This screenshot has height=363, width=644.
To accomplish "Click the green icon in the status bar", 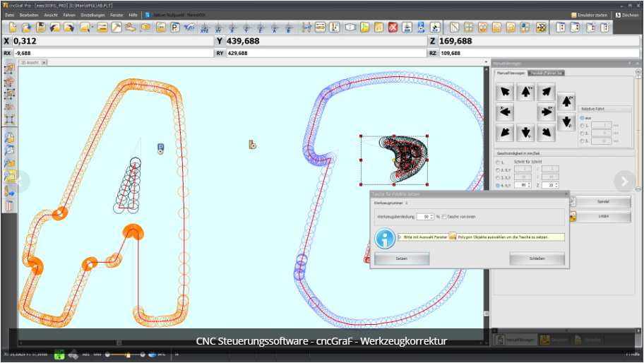I will point(59,355).
